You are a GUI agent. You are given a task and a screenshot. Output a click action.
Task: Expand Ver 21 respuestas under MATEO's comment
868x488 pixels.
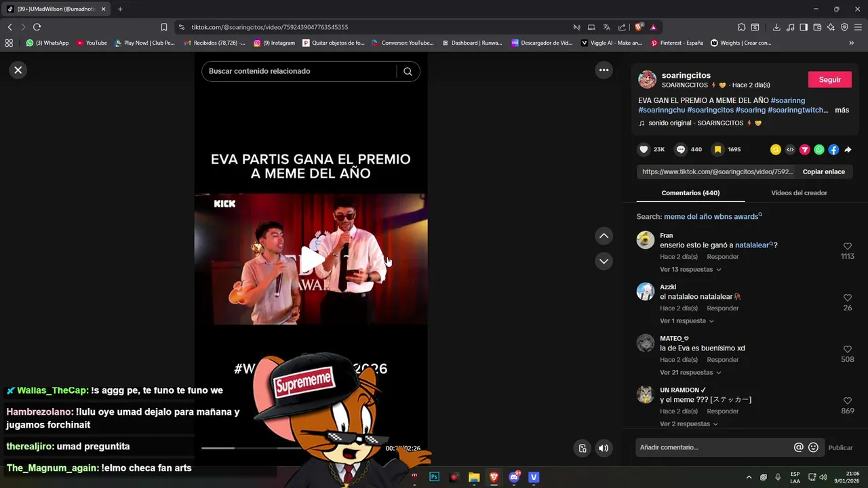tap(690, 372)
